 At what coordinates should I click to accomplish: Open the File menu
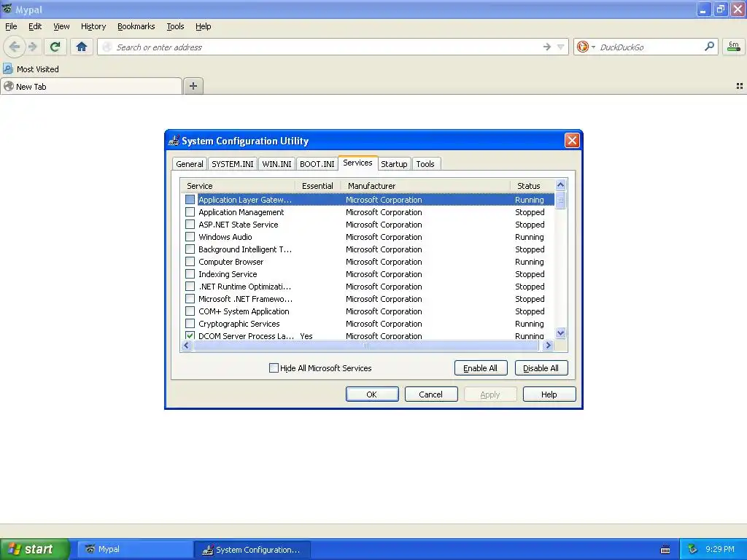(x=11, y=26)
